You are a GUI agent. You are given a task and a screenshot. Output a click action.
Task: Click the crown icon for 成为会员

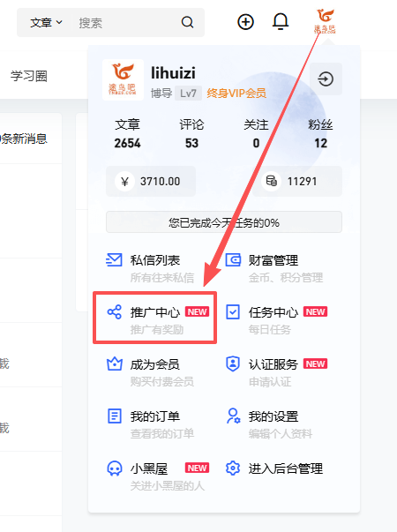tap(115, 363)
